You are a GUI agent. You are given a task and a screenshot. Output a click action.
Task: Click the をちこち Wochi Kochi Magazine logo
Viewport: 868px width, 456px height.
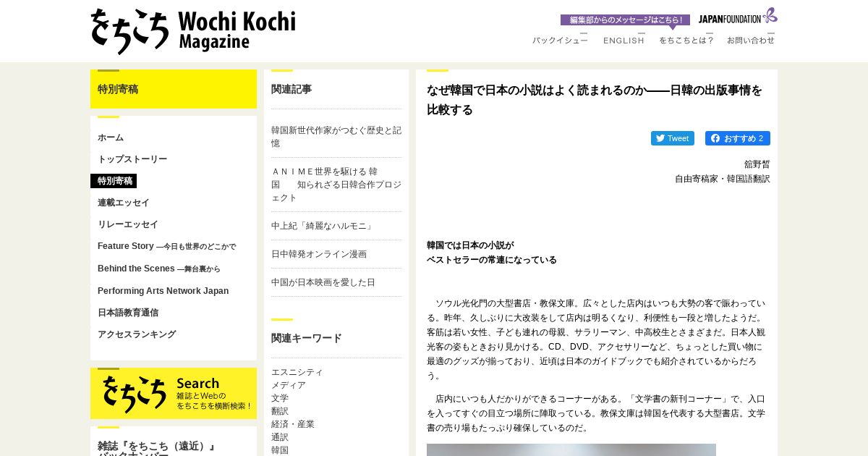pyautogui.click(x=193, y=31)
